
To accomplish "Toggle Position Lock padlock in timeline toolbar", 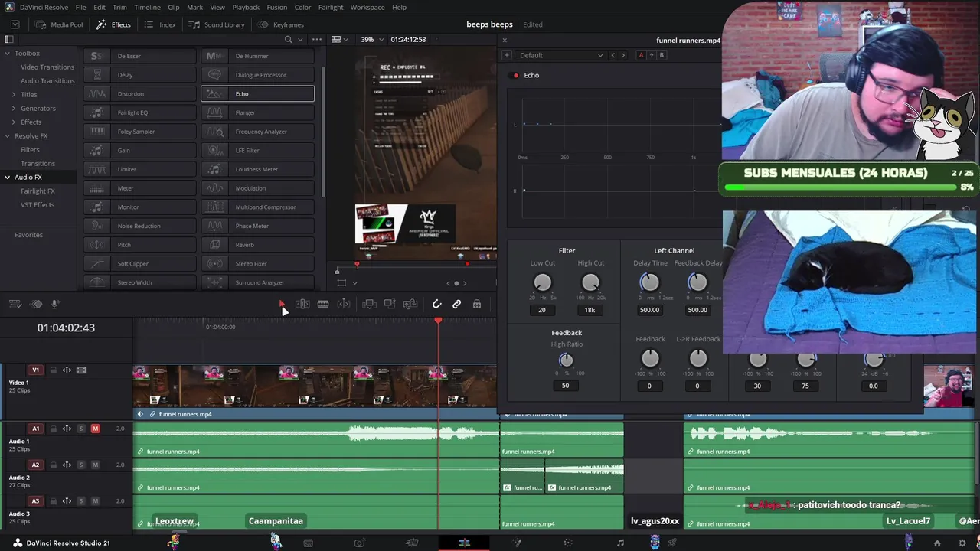I will (477, 305).
